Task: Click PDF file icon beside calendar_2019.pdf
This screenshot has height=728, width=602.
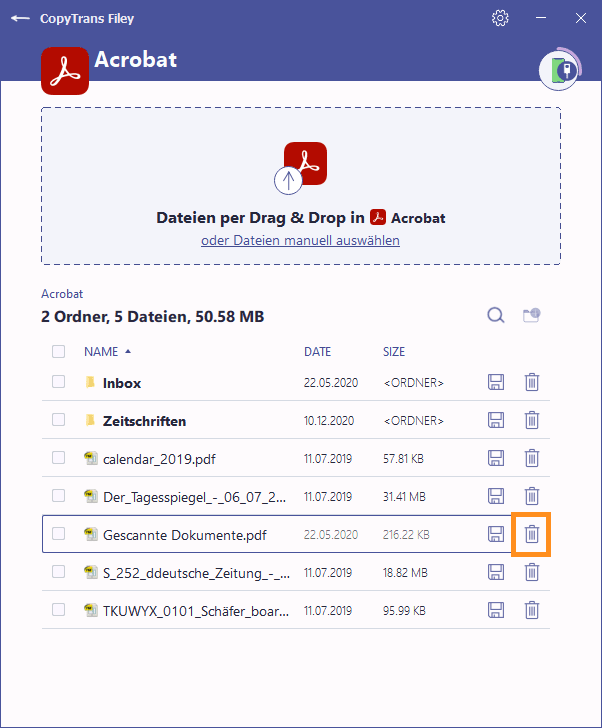Action: (91, 458)
